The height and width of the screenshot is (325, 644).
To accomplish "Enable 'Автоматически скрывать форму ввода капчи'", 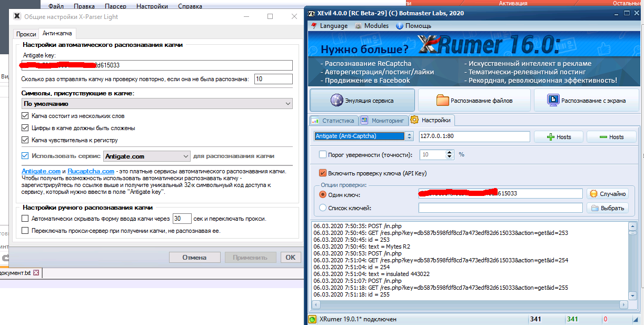I will (25, 219).
